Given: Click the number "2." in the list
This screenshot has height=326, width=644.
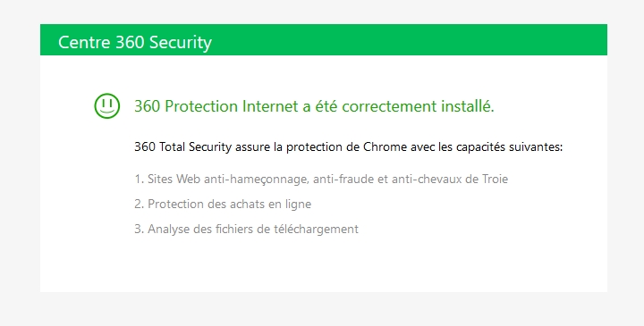Looking at the screenshot, I should click(140, 205).
